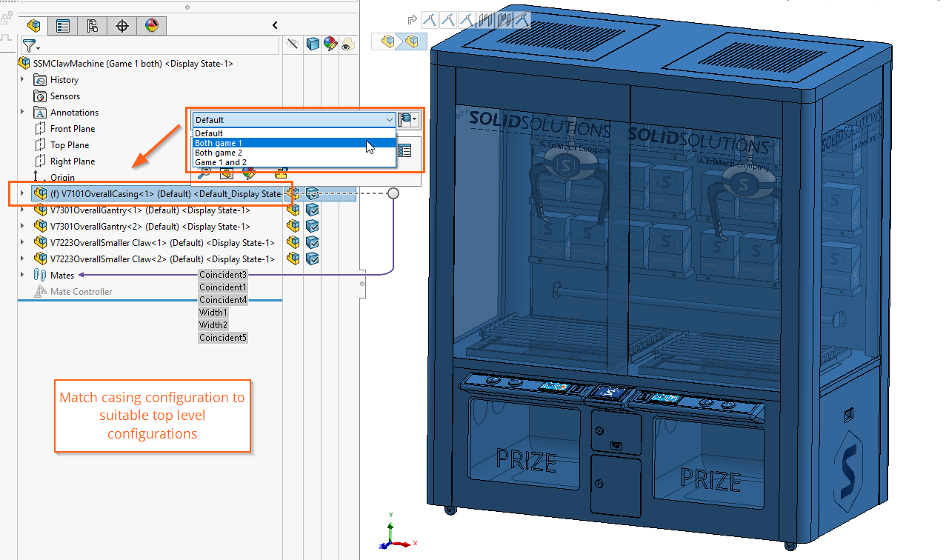This screenshot has height=560, width=946.
Task: Click the DimXpertManager tab icon
Action: tap(122, 24)
